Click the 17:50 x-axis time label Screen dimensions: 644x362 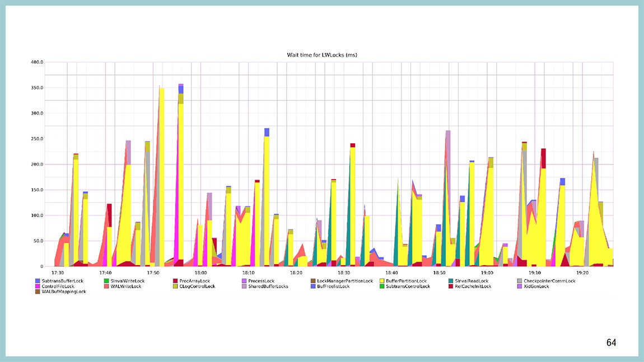(153, 272)
